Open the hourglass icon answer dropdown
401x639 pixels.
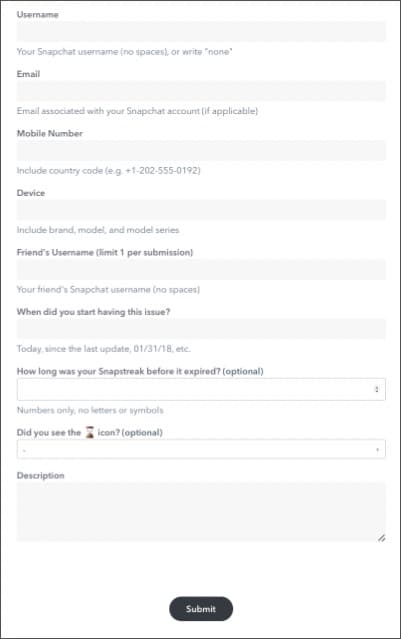click(201, 449)
